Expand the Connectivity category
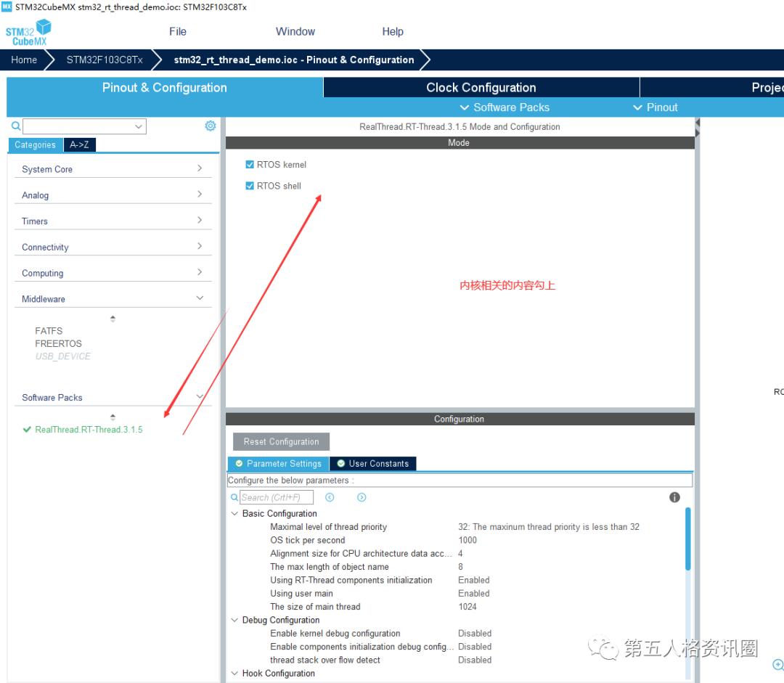Viewport: 784px width, 683px height. click(x=113, y=247)
